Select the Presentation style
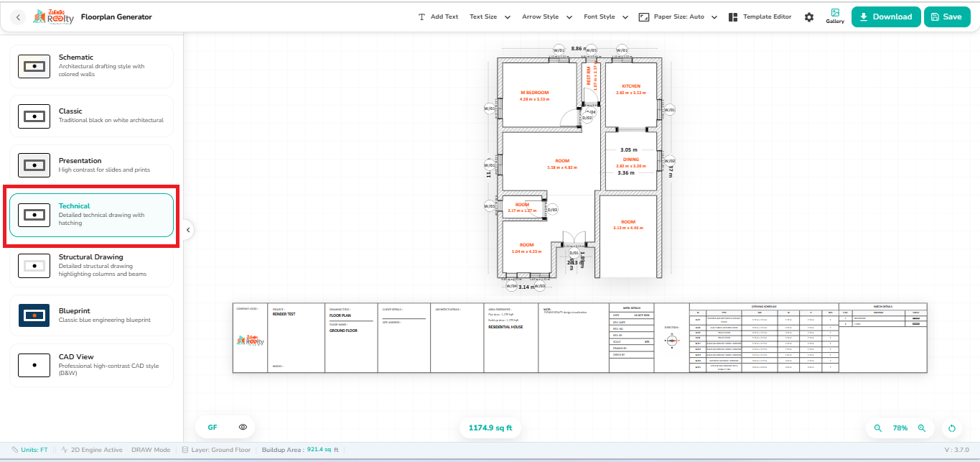This screenshot has width=980, height=462. click(91, 165)
